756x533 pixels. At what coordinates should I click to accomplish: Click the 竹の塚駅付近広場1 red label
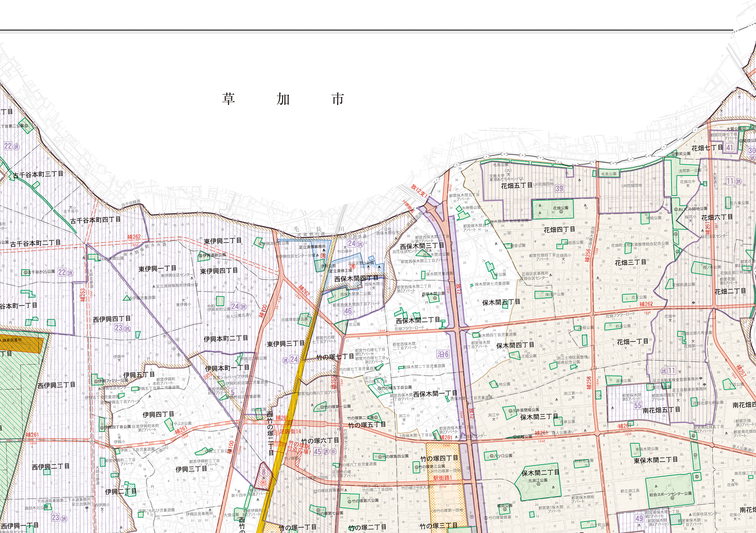pyautogui.click(x=300, y=448)
